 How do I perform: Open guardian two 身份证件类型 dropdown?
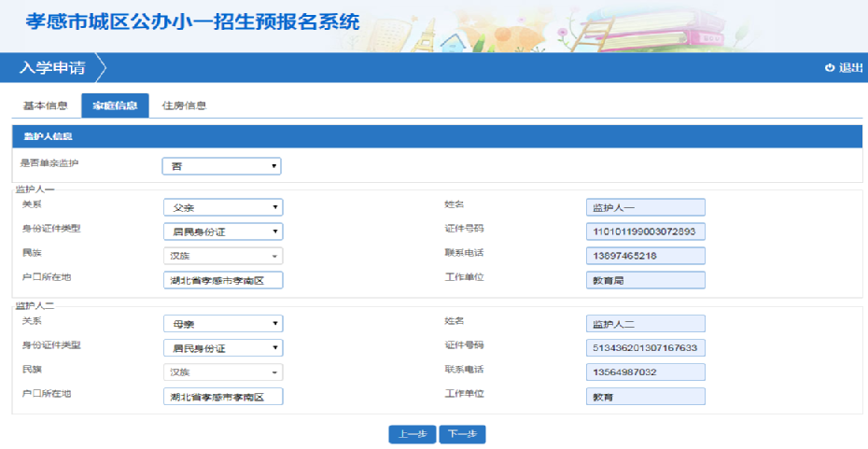pos(222,348)
